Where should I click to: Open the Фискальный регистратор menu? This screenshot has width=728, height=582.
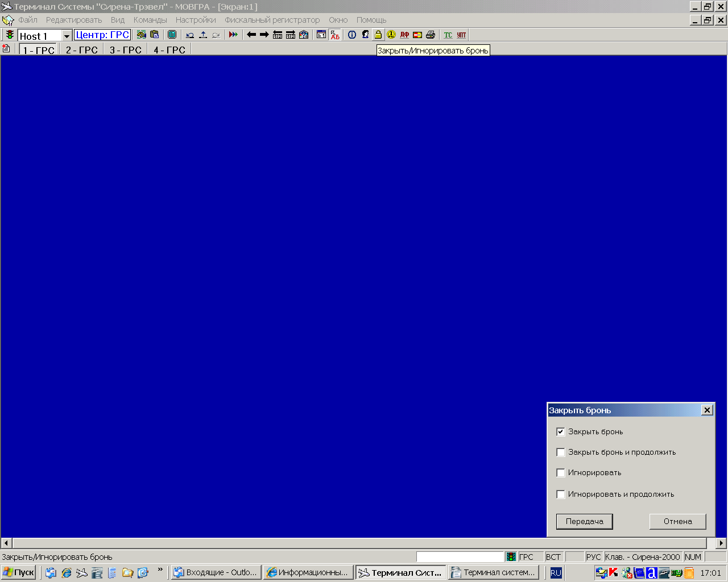[272, 20]
